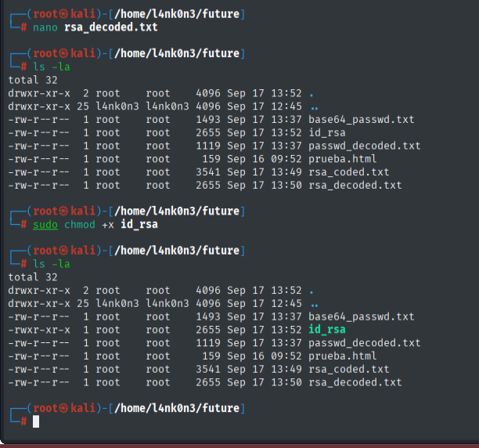Click base64_passwd.txt in the first listing
479x448 pixels.
coord(361,120)
